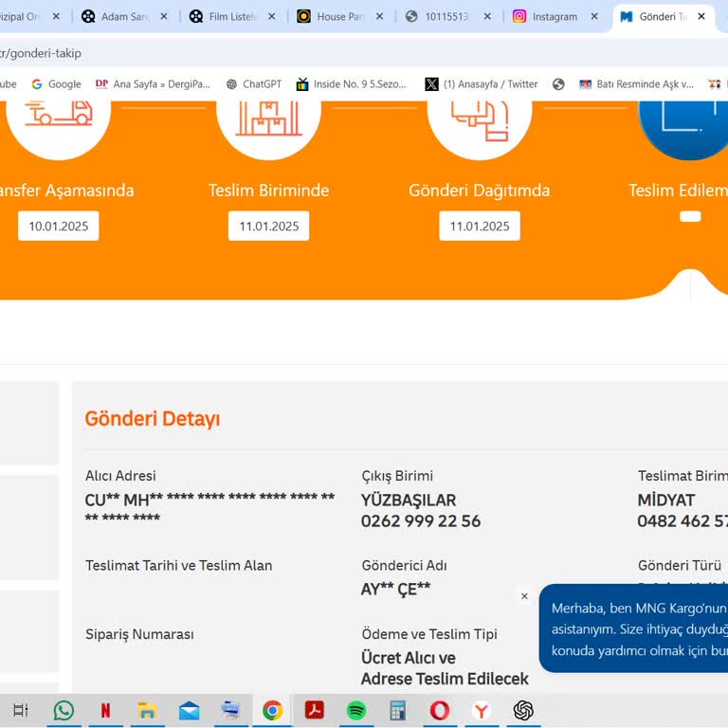Dismiss the MNG Kargo assistant popup

524,596
